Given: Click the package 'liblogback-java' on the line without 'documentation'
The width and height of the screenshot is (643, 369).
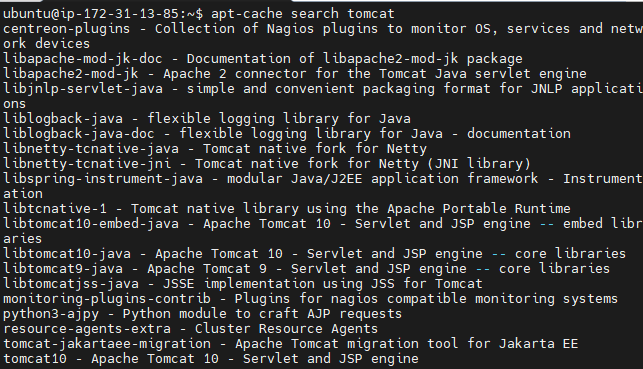Looking at the screenshot, I should (x=63, y=119).
